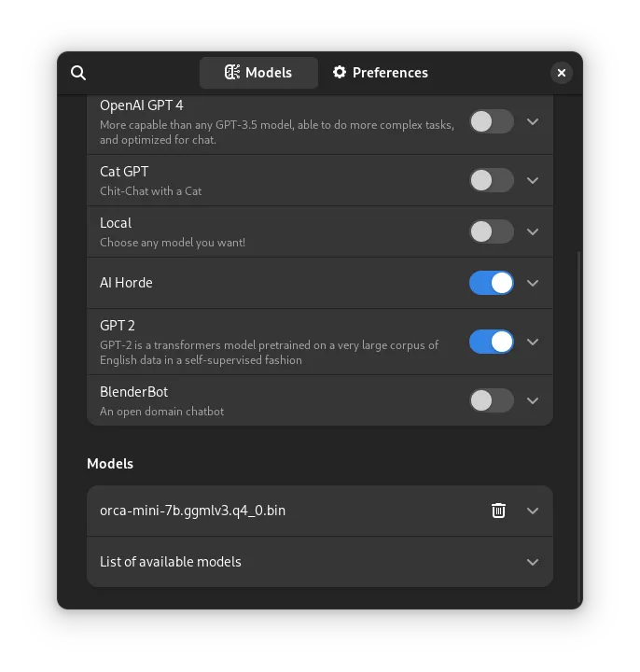The image size is (640, 672).
Task: Click the vertical scrollbar on the right edge
Action: (x=579, y=427)
